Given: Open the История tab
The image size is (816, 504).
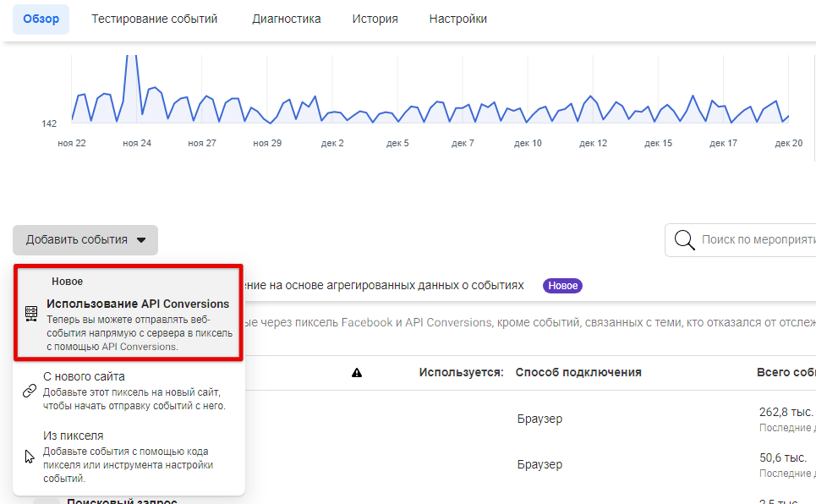Looking at the screenshot, I should pos(375,19).
